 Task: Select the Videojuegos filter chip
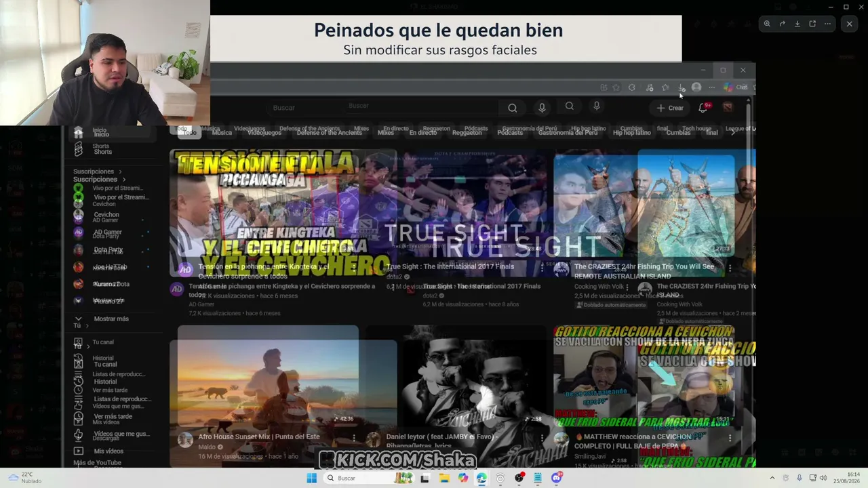[264, 132]
